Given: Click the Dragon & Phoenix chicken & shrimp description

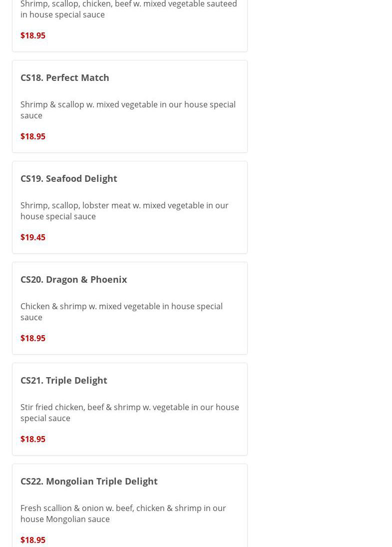Looking at the screenshot, I should tap(121, 312).
